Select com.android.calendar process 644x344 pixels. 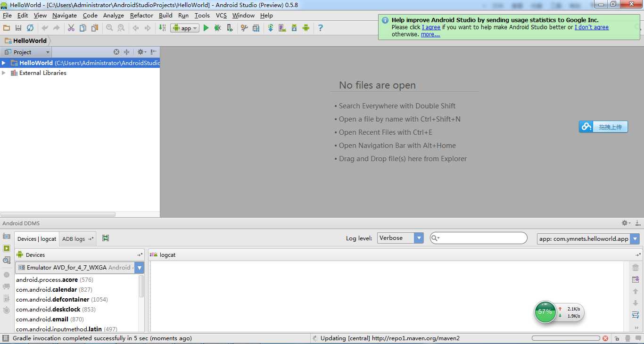(x=54, y=289)
